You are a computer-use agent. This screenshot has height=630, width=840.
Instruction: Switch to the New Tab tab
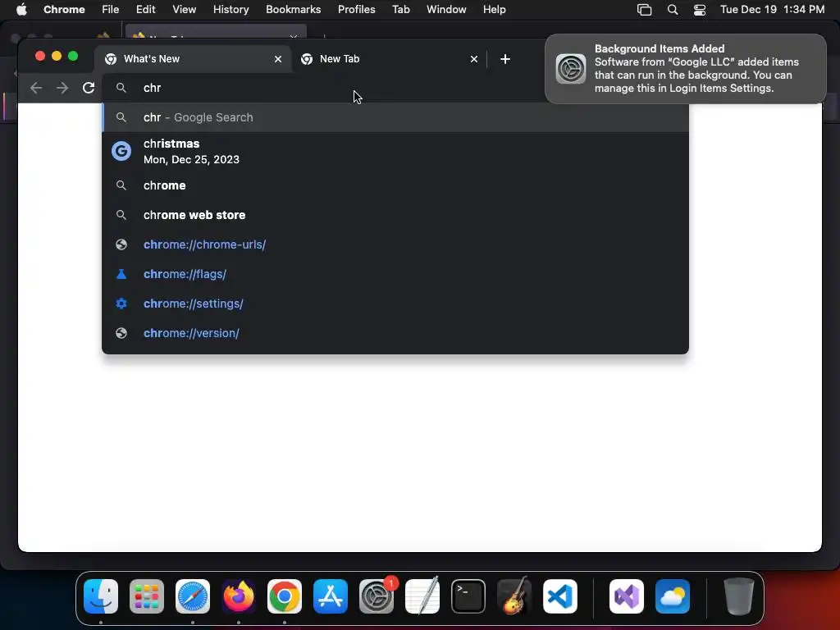pyautogui.click(x=389, y=59)
